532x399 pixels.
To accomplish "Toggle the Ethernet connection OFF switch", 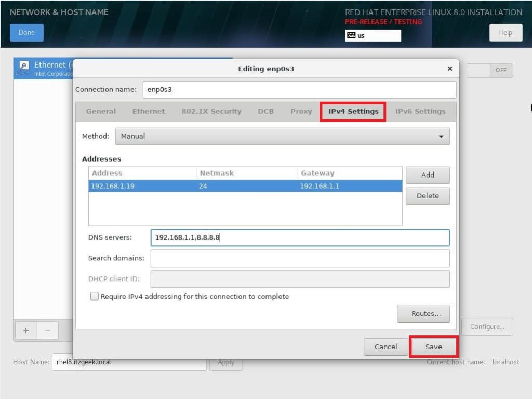I will click(489, 70).
